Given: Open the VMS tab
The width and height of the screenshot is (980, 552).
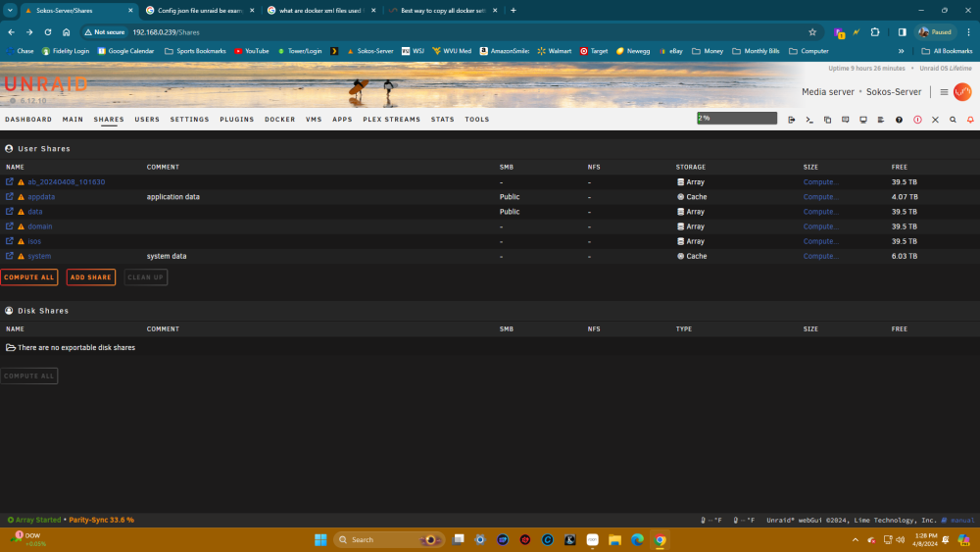Looking at the screenshot, I should click(x=314, y=120).
